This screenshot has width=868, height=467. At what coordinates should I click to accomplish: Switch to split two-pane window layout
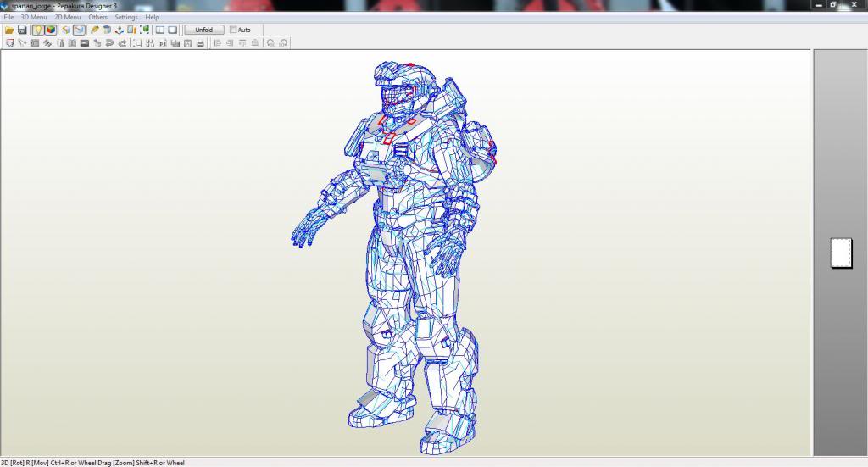pos(160,30)
